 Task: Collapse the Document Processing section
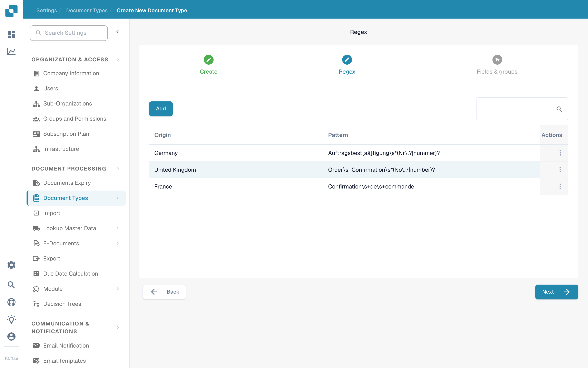[118, 169]
